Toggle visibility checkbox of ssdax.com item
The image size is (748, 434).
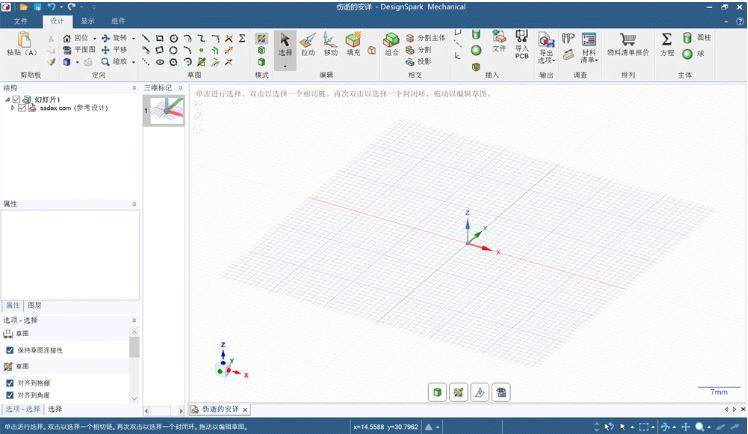click(22, 108)
